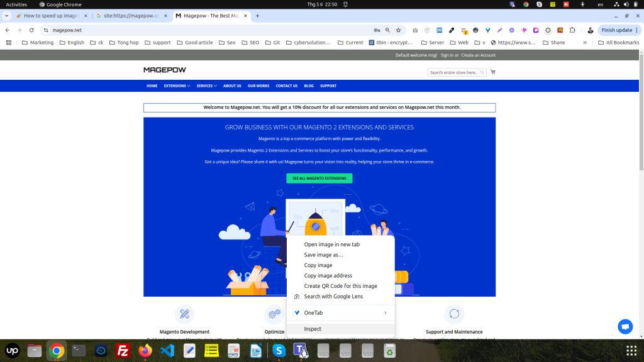Viewport: 644px width, 362px height.
Task: Open Microsoft Teams from the dock
Action: (x=301, y=351)
